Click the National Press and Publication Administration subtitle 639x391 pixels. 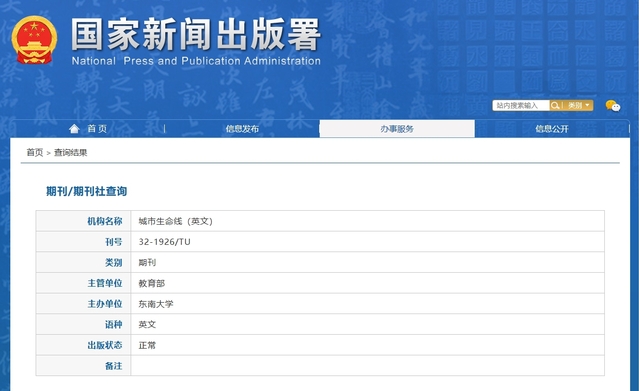(x=196, y=61)
